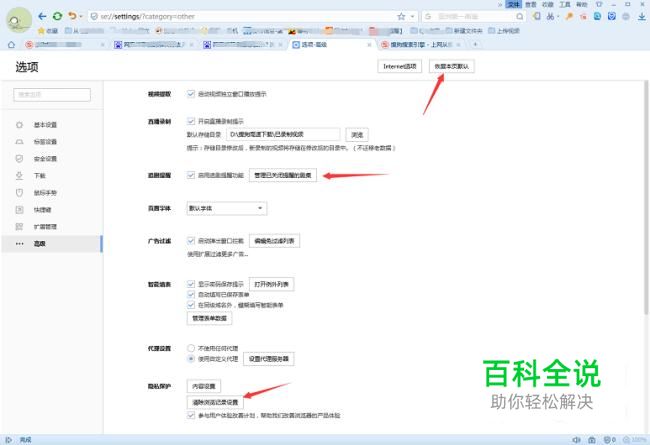The image size is (650, 445).
Task: Click the blue shield icon in the top toolbar
Action: pyautogui.click(x=611, y=16)
